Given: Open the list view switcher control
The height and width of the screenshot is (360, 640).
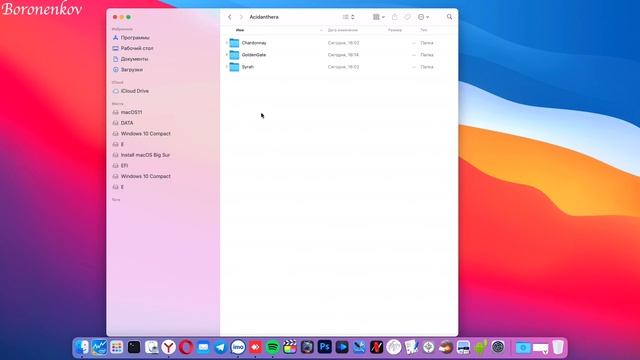Looking at the screenshot, I should tap(349, 17).
